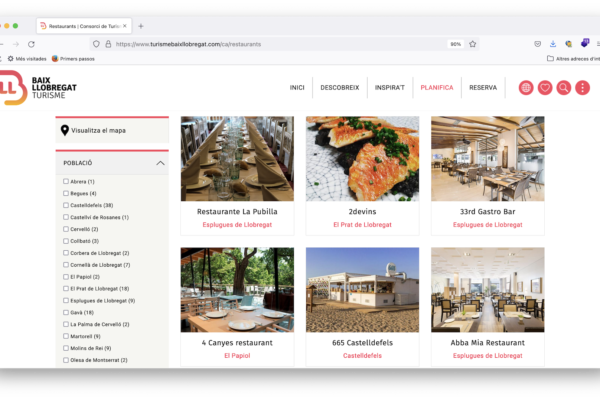The image size is (600, 400).
Task: Click the globe language selector icon
Action: coord(526,88)
